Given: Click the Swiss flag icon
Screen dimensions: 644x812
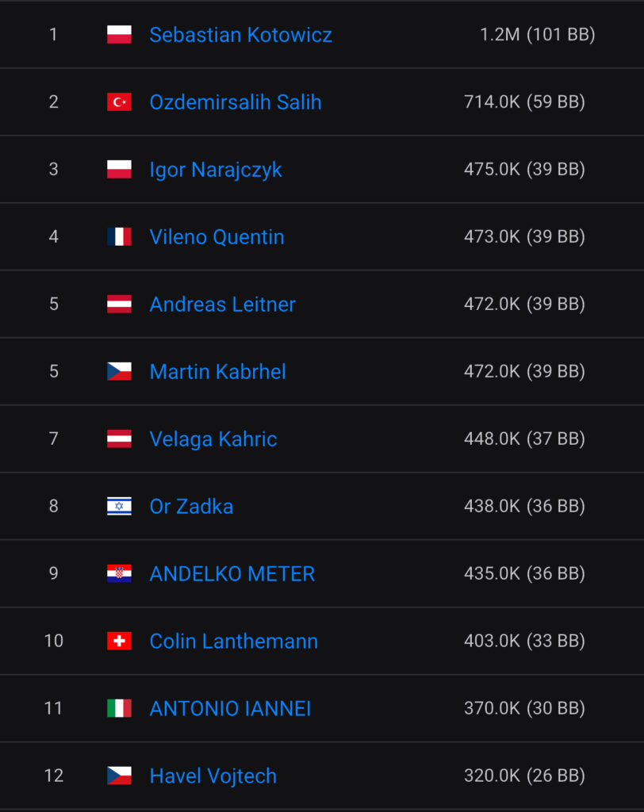Looking at the screenshot, I should pyautogui.click(x=119, y=642).
